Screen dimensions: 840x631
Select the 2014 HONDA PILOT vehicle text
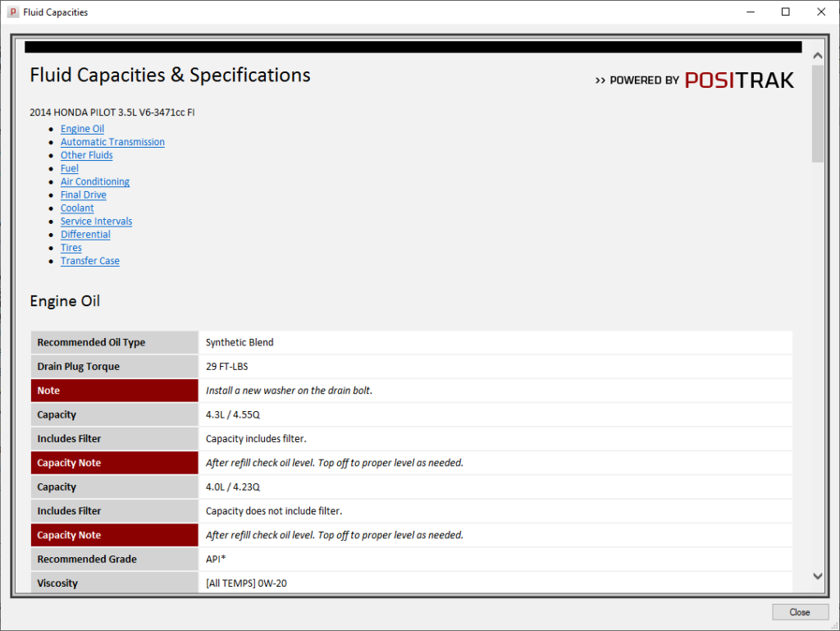(112, 112)
